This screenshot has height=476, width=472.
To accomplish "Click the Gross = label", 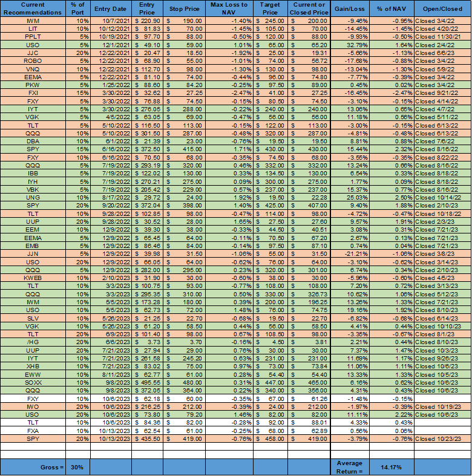I will pyautogui.click(x=33, y=467).
